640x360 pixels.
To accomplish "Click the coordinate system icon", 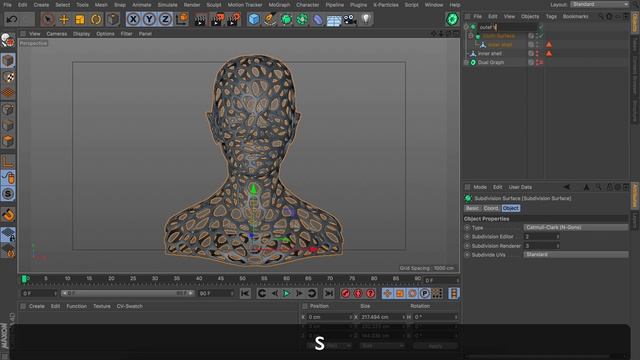I will [x=182, y=19].
